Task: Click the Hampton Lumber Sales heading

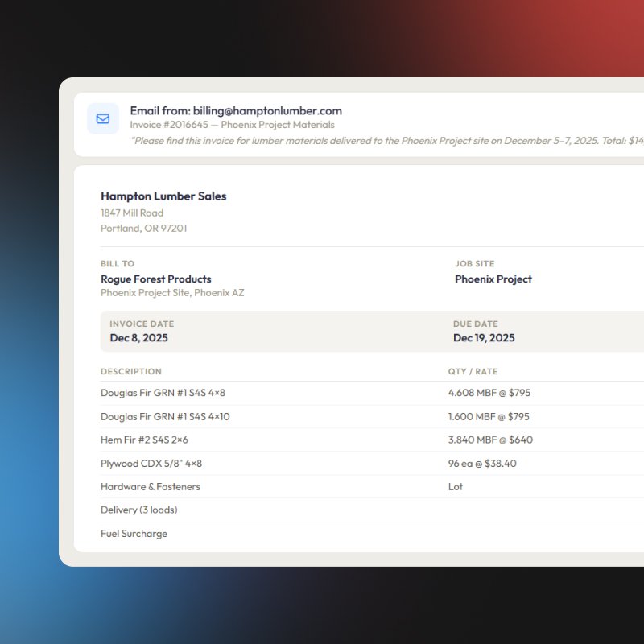Action: pos(163,196)
